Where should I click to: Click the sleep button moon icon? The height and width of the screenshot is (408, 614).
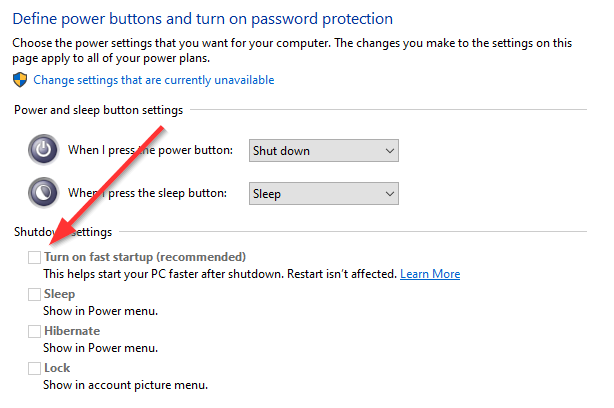click(x=44, y=192)
